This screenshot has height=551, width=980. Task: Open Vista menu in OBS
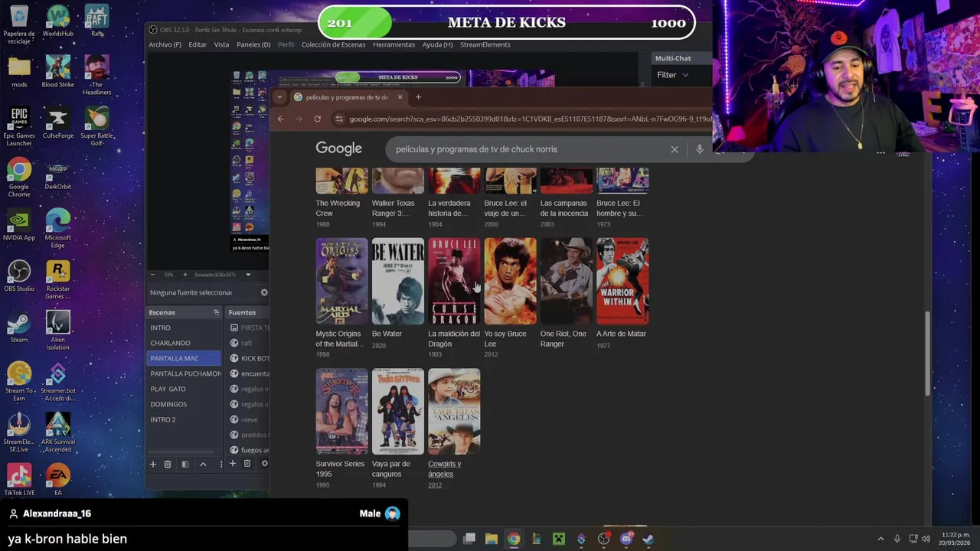221,44
